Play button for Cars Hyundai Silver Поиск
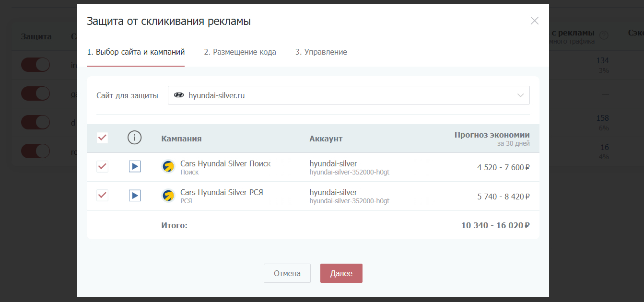The width and height of the screenshot is (644, 302). click(x=135, y=167)
